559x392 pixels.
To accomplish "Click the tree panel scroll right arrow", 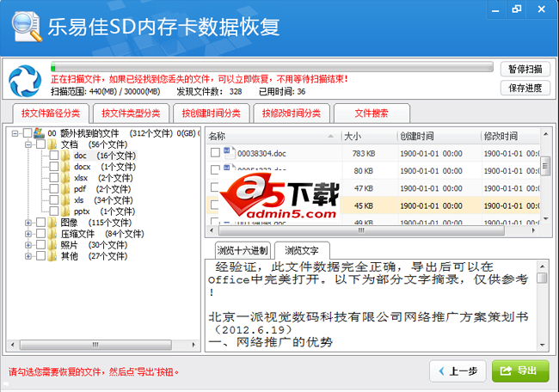I will click(x=193, y=345).
